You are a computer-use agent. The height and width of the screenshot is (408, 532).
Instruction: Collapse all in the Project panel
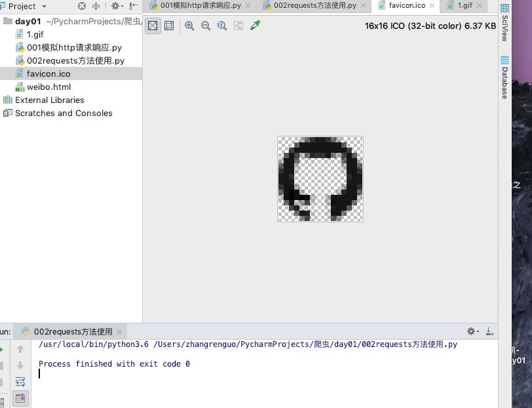(x=96, y=6)
